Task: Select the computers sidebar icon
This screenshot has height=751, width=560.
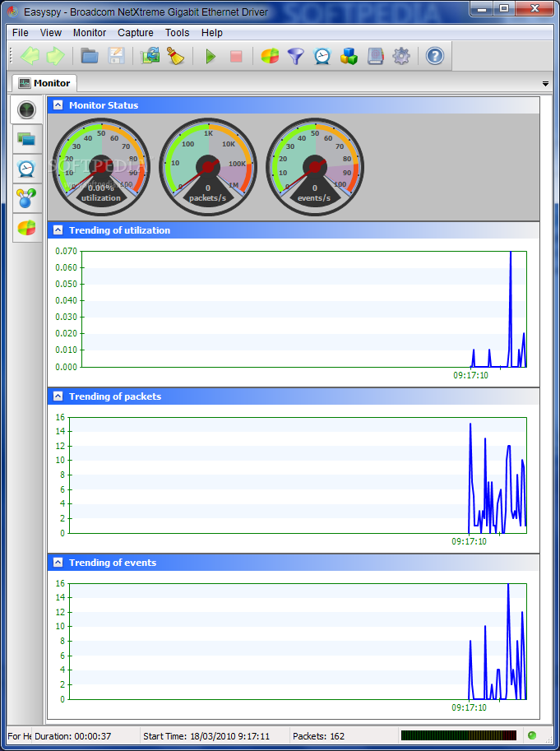Action: click(x=27, y=139)
